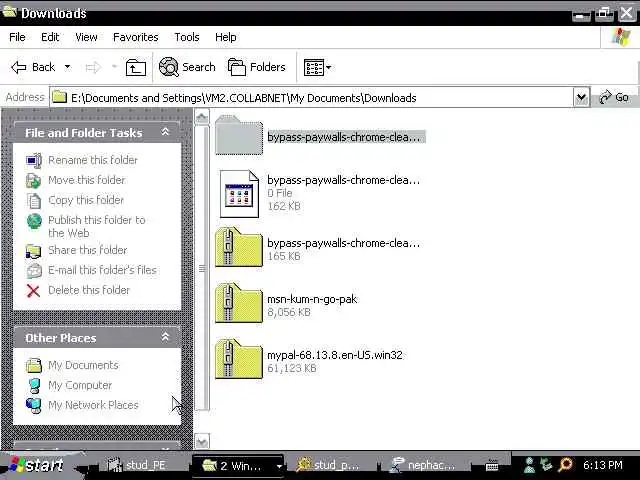The width and height of the screenshot is (640, 480).
Task: Open the 2 Win... grouped taskbar button
Action: pos(238,465)
